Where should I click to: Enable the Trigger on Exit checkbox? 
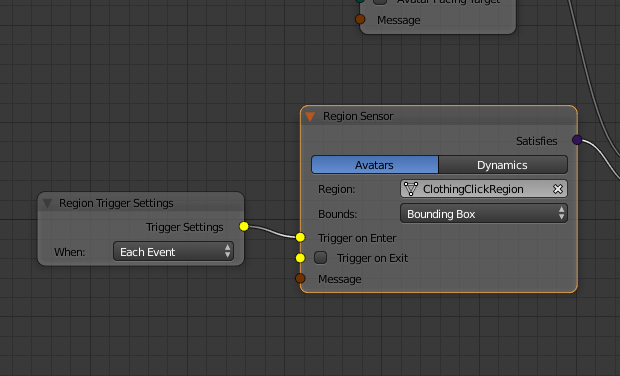click(x=320, y=258)
